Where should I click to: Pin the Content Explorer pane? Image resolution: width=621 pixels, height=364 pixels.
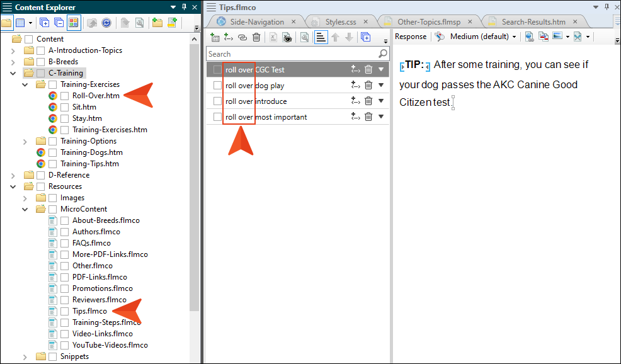pyautogui.click(x=184, y=7)
